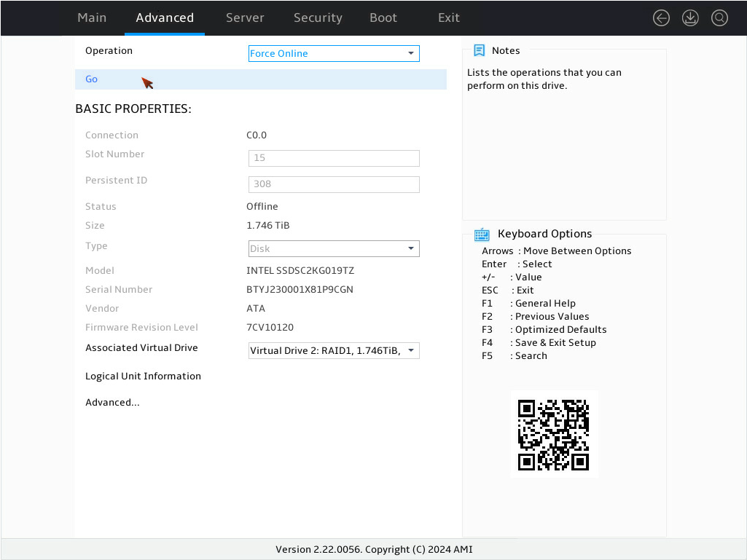The image size is (747, 560).
Task: Click the Keyboard Options heading
Action: click(x=544, y=234)
